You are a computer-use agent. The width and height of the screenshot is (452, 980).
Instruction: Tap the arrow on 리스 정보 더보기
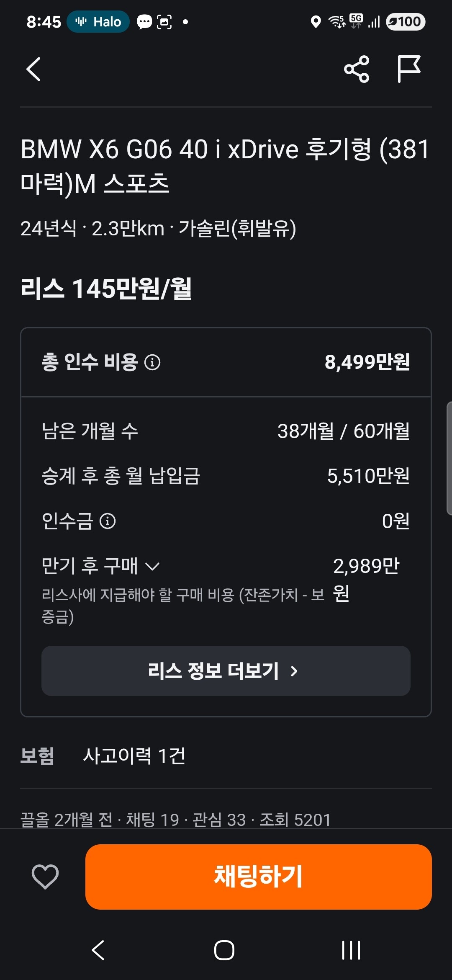point(294,671)
